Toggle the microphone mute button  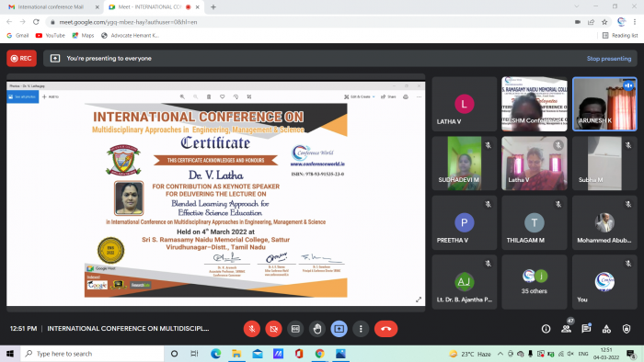coord(252,329)
